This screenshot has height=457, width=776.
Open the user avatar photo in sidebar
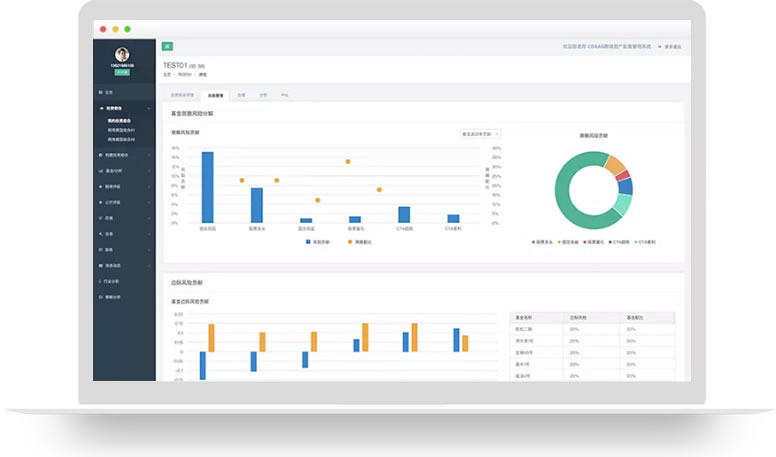click(x=122, y=54)
